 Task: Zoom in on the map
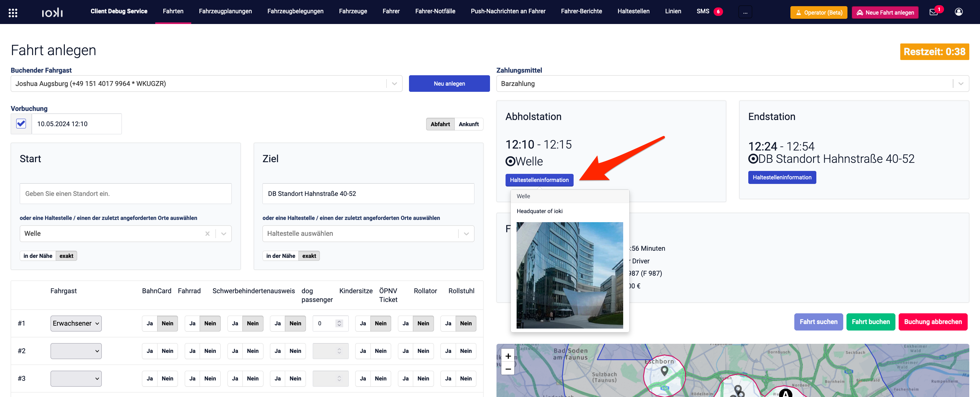[x=508, y=356]
